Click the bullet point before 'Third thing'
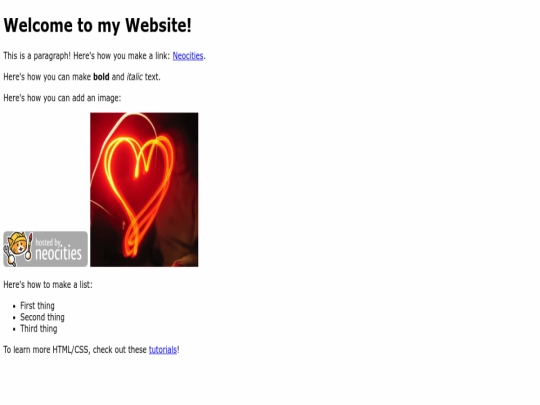This screenshot has height=405, width=540. coord(14,329)
